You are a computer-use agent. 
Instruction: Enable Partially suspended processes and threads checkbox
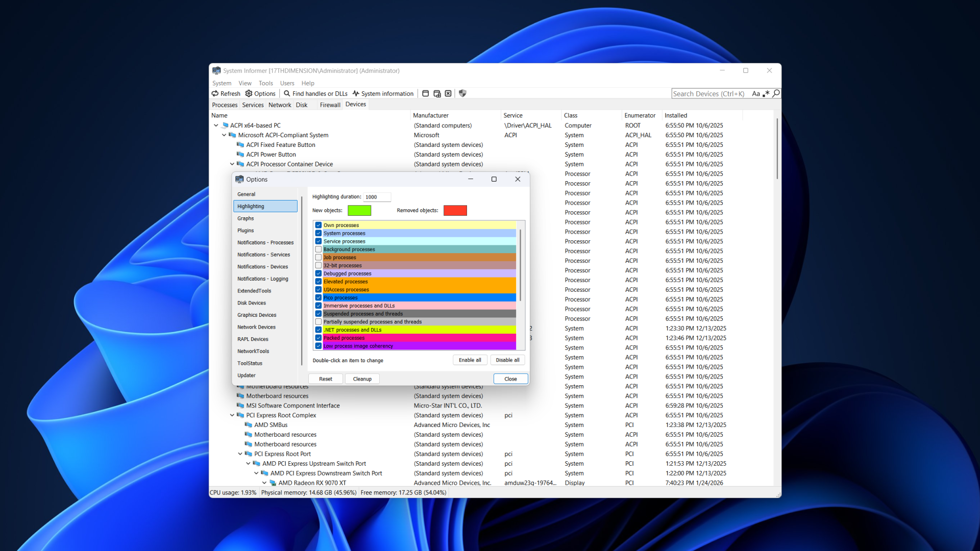(x=318, y=322)
